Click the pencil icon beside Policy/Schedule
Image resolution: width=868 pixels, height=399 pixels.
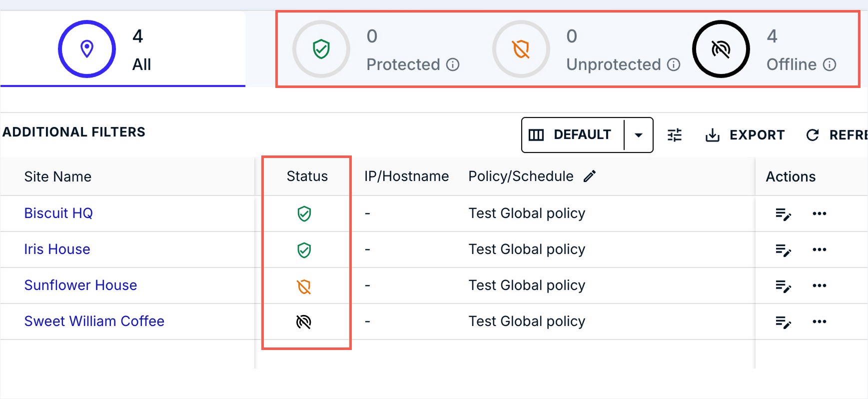coord(590,176)
